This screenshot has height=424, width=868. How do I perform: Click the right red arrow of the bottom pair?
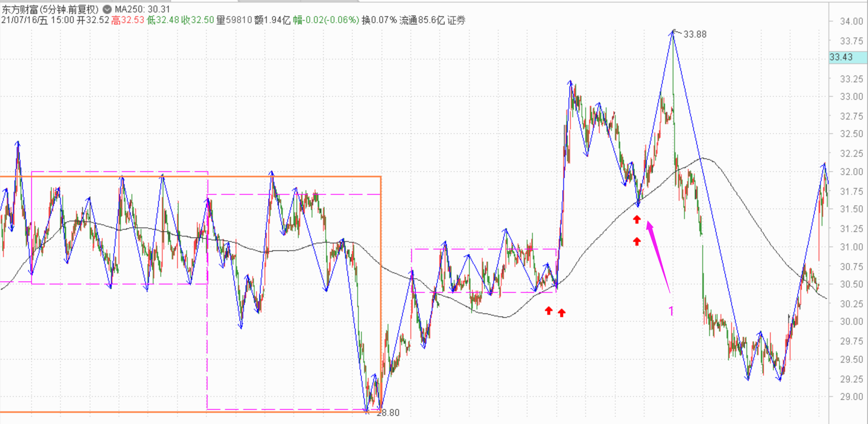561,313
